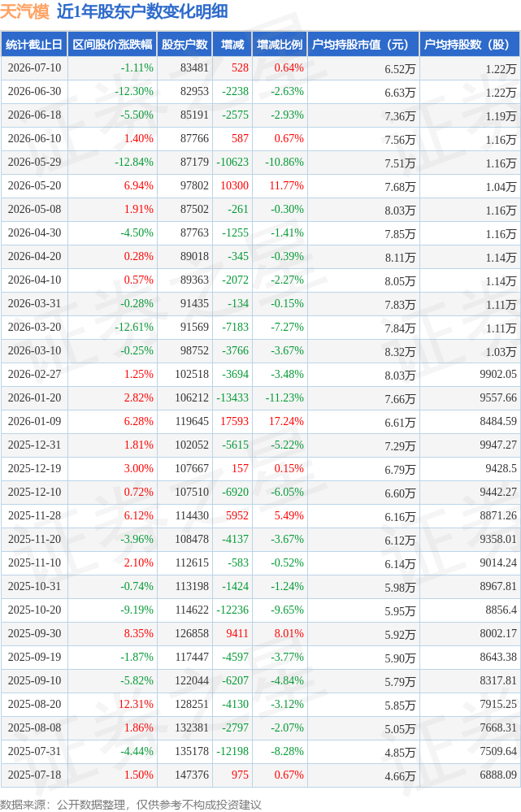Screen dimensions: 521x812
Task: Select the 17593 increase cell
Action: coord(235,422)
